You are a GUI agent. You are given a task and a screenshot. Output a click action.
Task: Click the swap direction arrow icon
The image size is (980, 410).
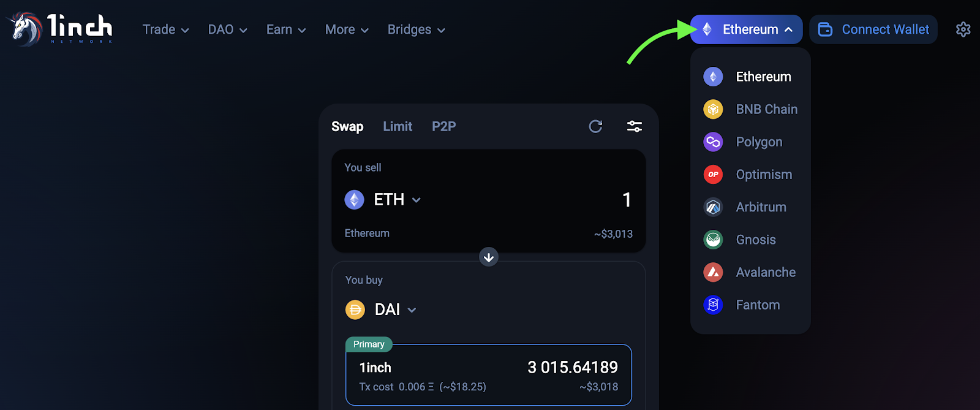point(489,257)
